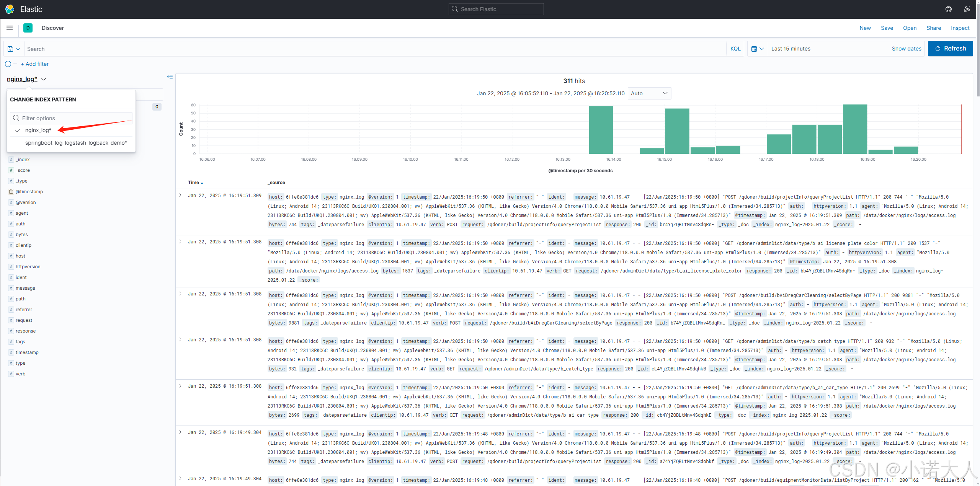Click the Show dates link
The width and height of the screenshot is (980, 486).
pos(906,49)
